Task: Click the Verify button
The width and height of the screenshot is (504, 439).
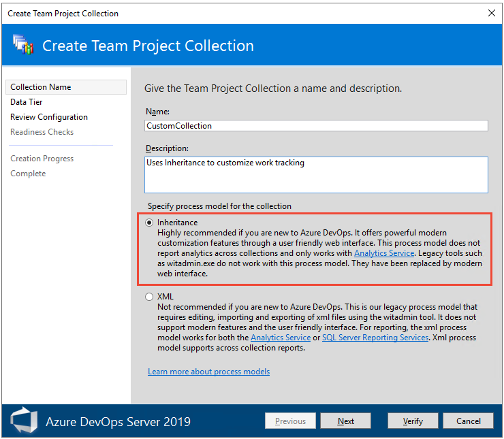Action: click(x=413, y=421)
